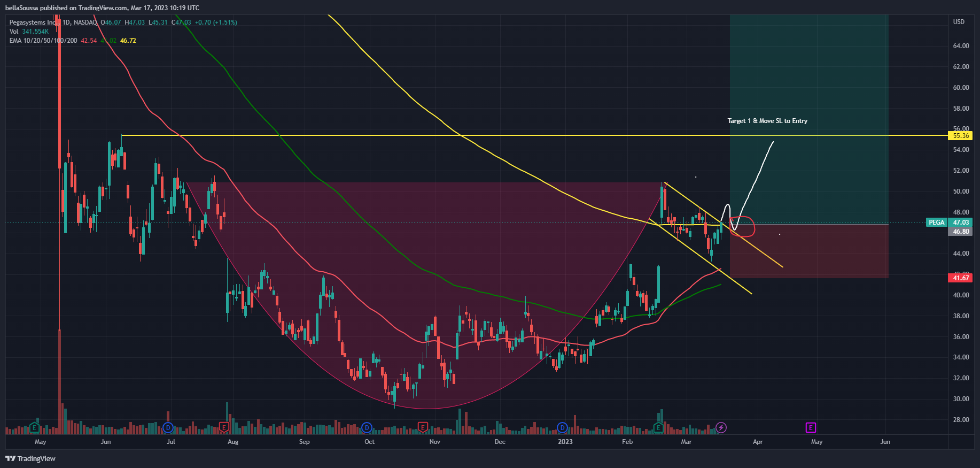Select the red ellipse drawing near price 47
This screenshot has height=468, width=980.
[742, 226]
